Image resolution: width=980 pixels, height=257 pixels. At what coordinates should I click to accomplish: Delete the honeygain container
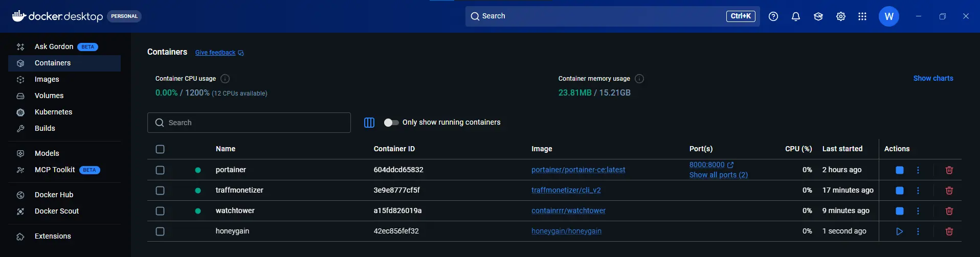coord(949,231)
